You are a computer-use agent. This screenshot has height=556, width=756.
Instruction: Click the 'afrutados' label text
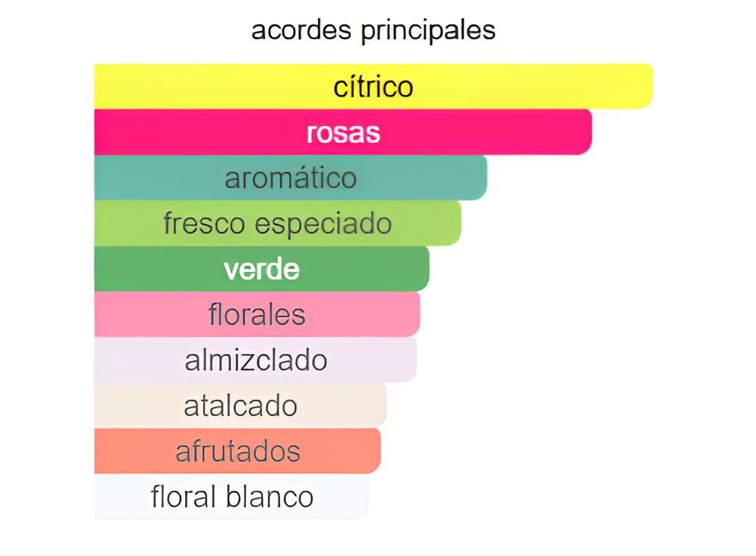click(x=238, y=450)
